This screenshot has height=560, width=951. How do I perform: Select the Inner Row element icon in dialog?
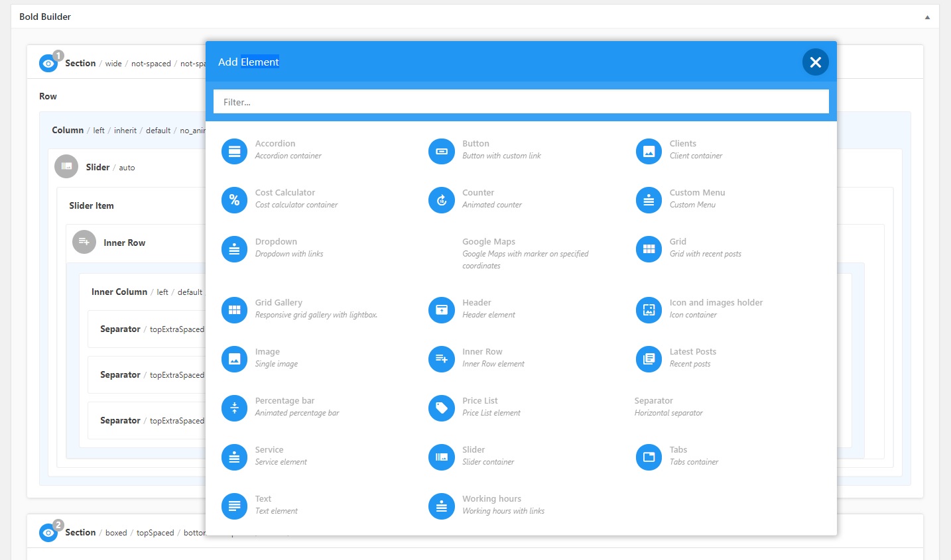pos(442,360)
